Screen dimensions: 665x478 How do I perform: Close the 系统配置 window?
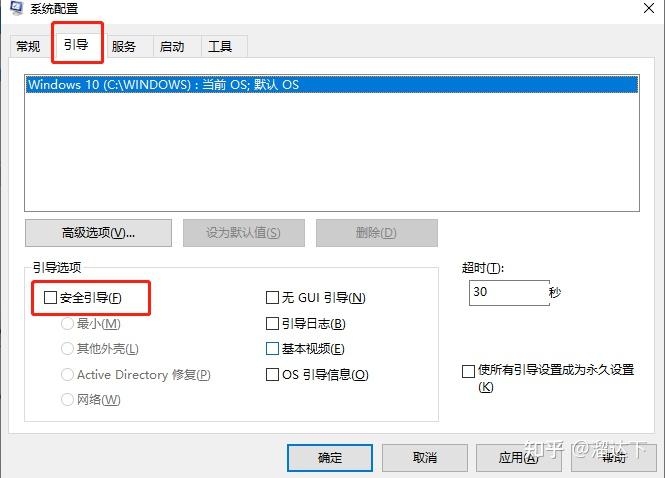click(x=648, y=8)
